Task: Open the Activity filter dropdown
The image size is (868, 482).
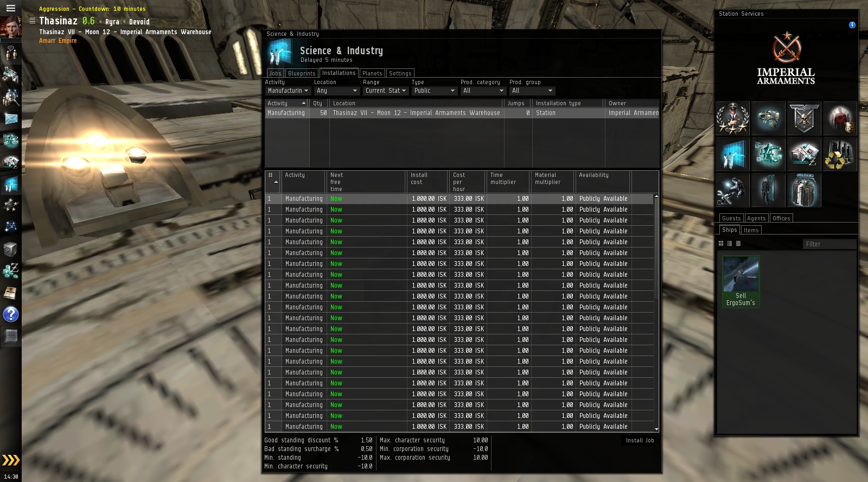Action: [288, 91]
